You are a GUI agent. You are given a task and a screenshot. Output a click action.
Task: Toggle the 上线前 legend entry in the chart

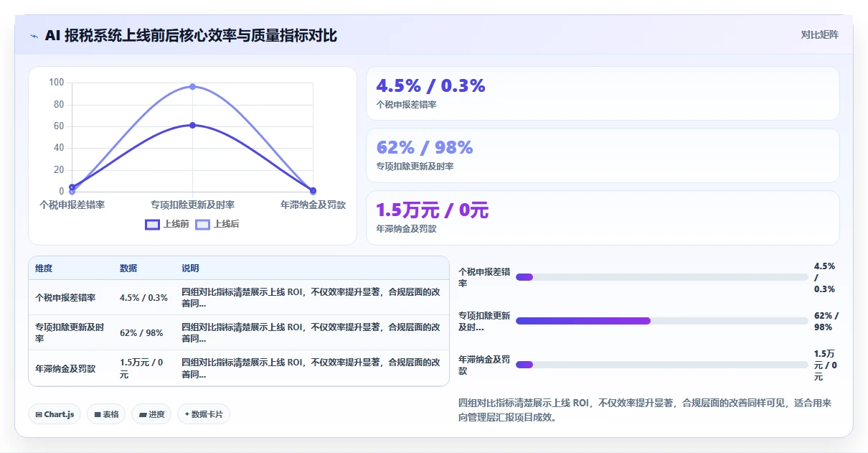click(167, 224)
